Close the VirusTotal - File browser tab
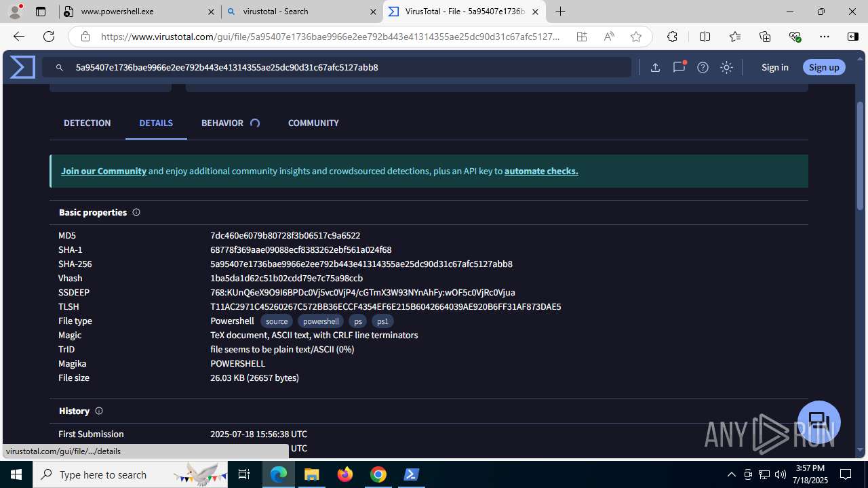This screenshot has height=488, width=868. [535, 12]
